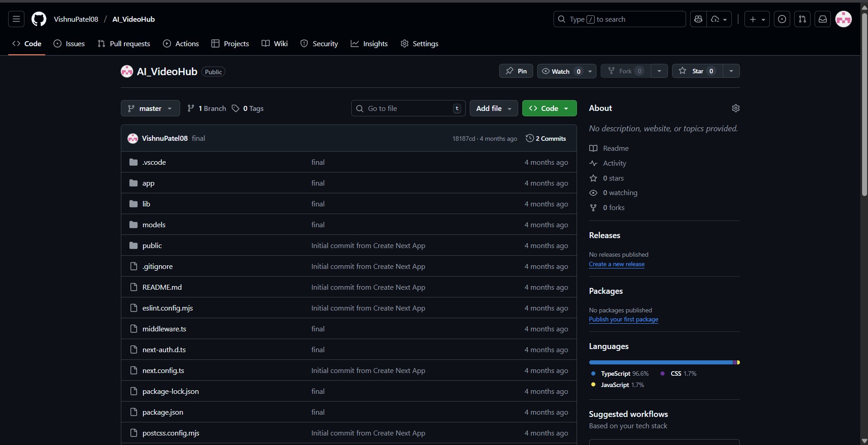The width and height of the screenshot is (868, 445).
Task: Focus the Go to file search field
Action: click(x=407, y=108)
